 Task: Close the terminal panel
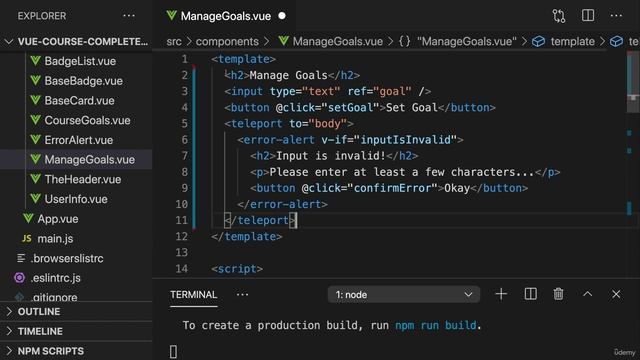(616, 294)
